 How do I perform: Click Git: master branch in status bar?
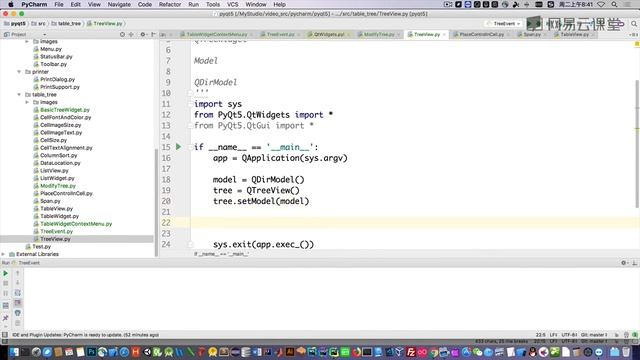(594, 335)
